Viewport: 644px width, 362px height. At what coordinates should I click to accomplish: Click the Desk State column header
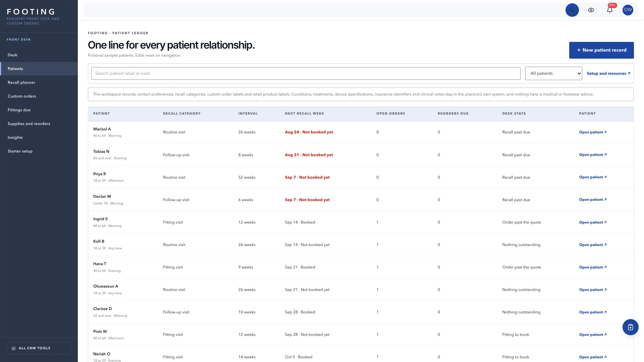[x=514, y=113]
